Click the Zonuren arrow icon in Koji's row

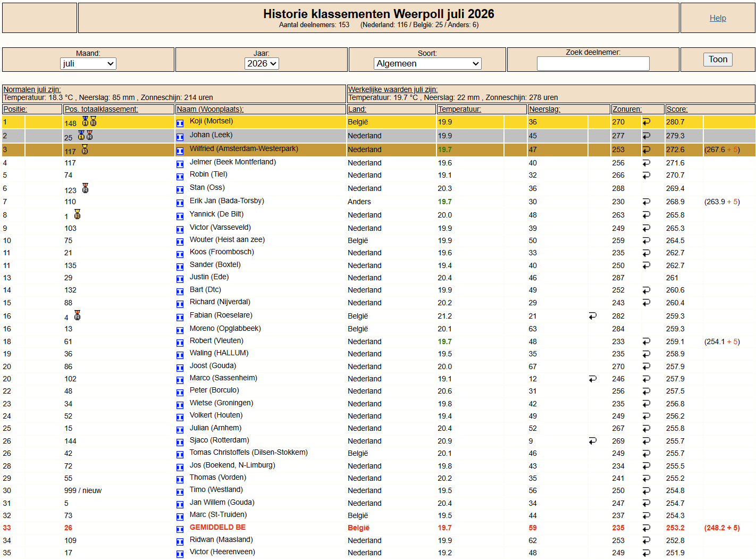(646, 122)
